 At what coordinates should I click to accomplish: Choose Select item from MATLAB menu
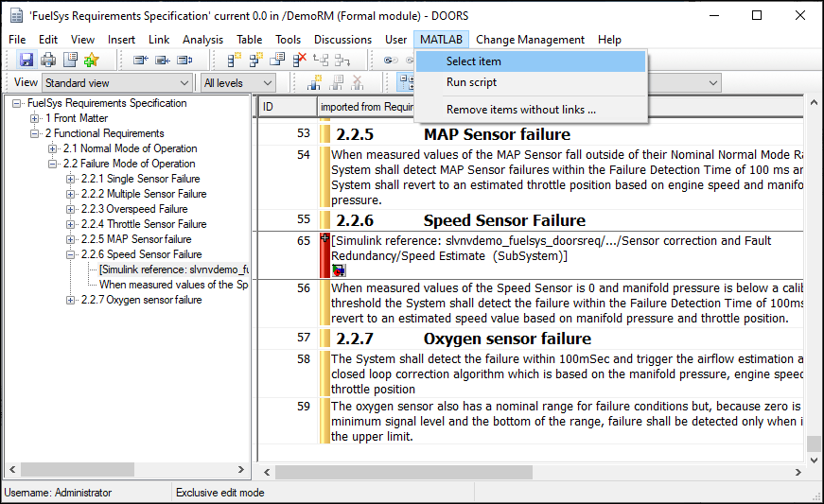474,61
